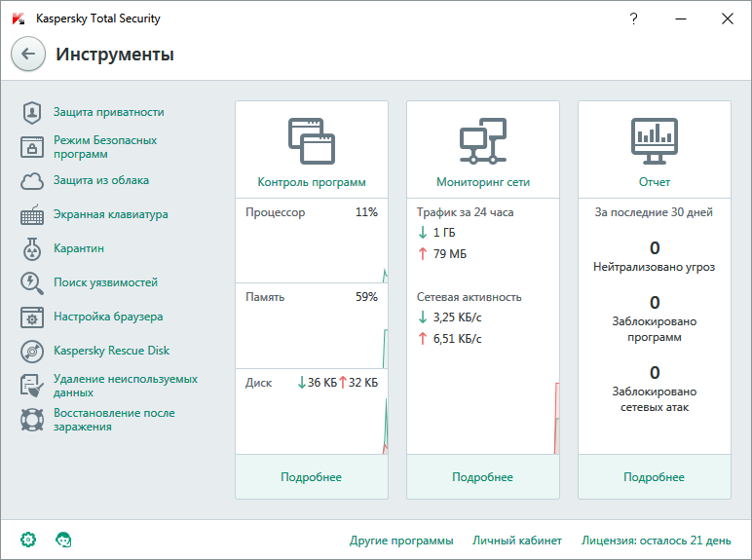Select Режим Безопасных программ
This screenshot has width=752, height=560.
pyautogui.click(x=105, y=147)
